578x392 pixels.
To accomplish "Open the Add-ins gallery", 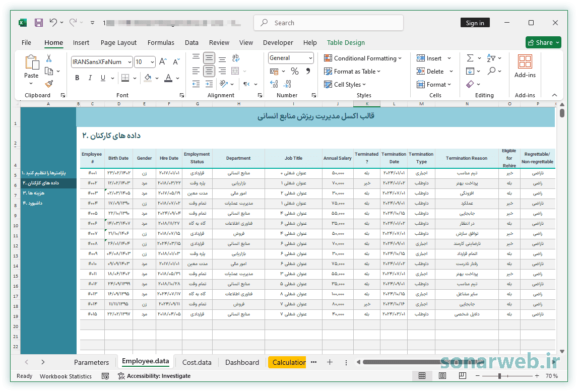I will [x=525, y=67].
